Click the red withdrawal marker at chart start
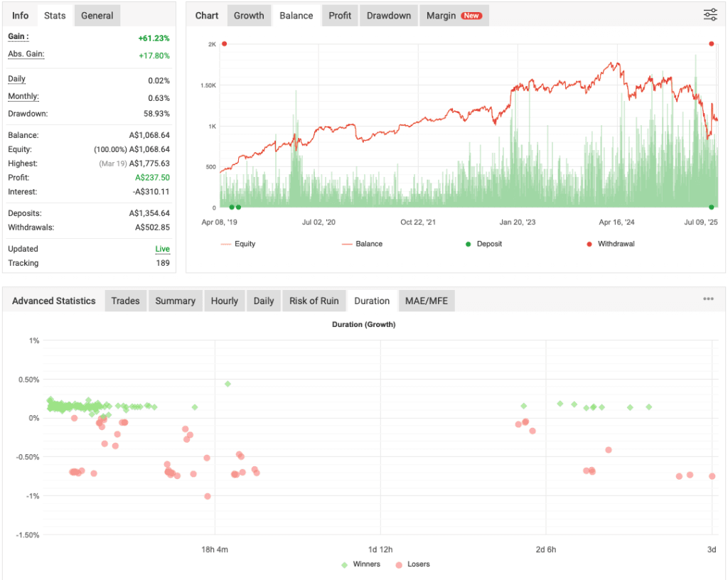 tap(224, 43)
